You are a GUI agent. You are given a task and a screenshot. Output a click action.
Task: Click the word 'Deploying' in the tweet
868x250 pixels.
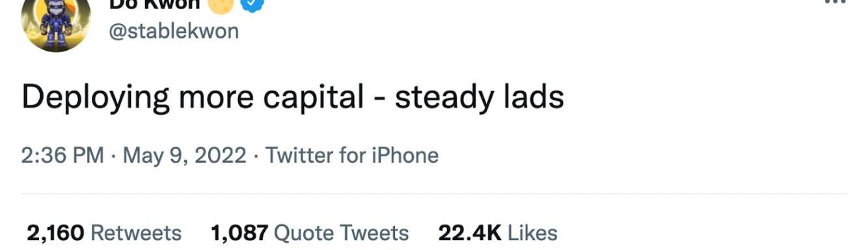[96, 99]
